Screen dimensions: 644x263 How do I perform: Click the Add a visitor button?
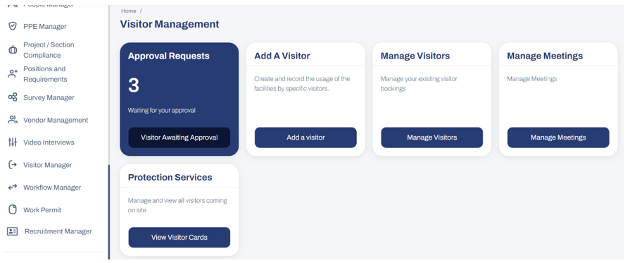[x=305, y=137]
